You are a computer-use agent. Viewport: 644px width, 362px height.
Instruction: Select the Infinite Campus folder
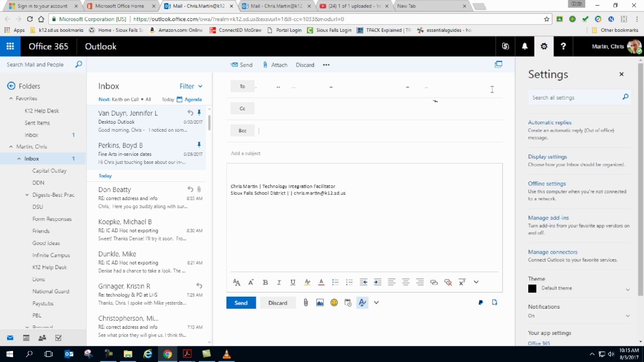click(x=51, y=255)
